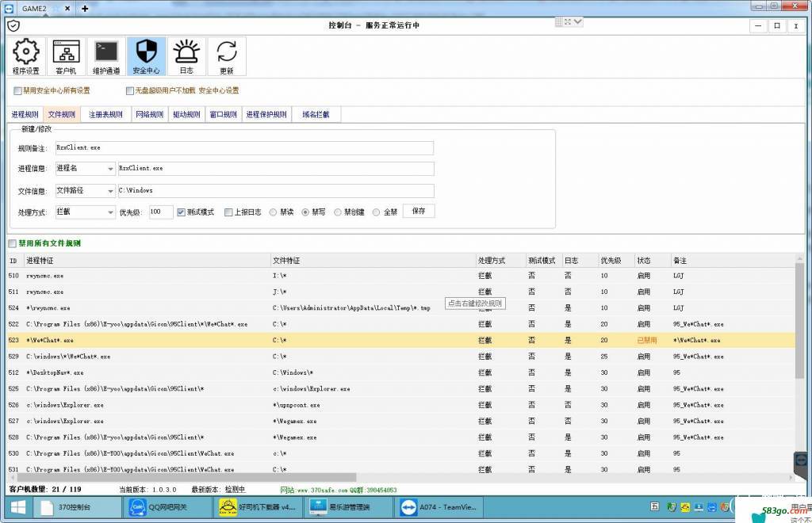
Task: Click the Windows Start button
Action: pyautogui.click(x=14, y=507)
